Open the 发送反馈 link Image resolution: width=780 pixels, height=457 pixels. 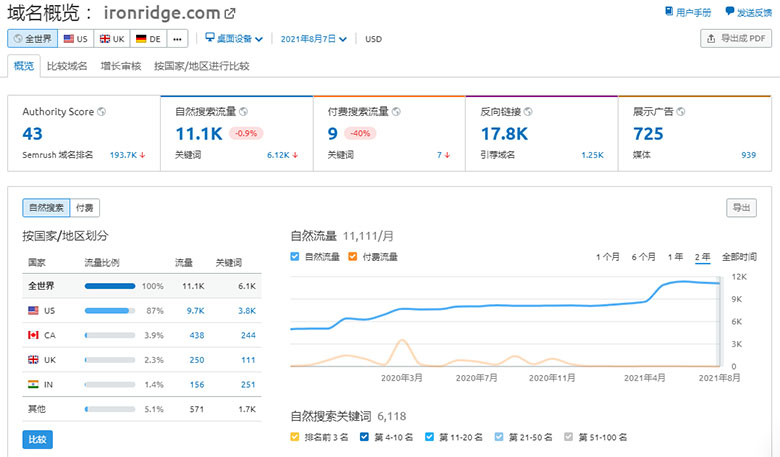(x=754, y=12)
